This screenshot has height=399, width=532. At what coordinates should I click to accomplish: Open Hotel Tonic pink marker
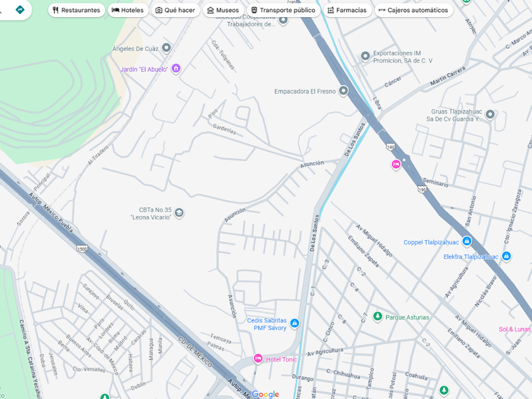point(258,358)
